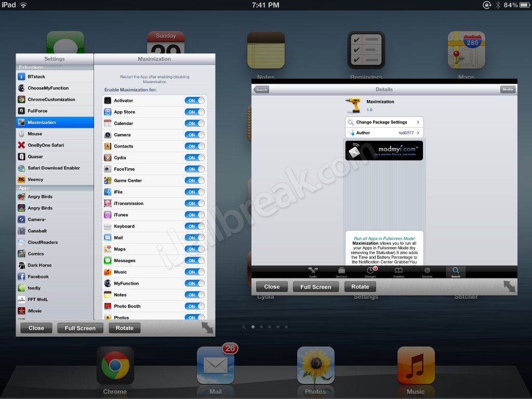Screen dimensions: 532x399
Task: Toggle Maximization switch for Cydia
Action: pos(194,158)
